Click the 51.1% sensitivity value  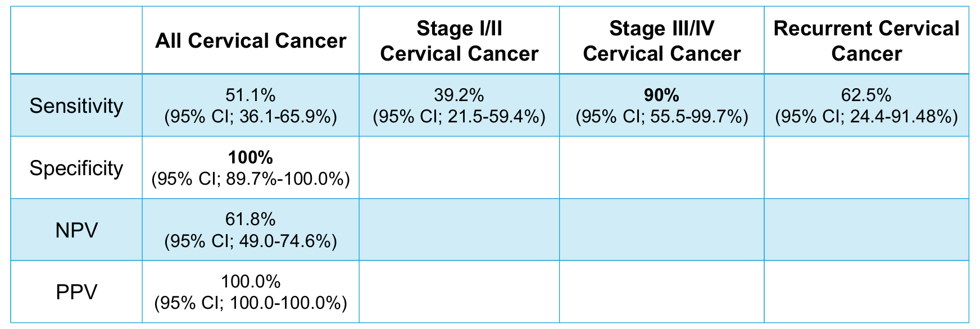pos(251,94)
